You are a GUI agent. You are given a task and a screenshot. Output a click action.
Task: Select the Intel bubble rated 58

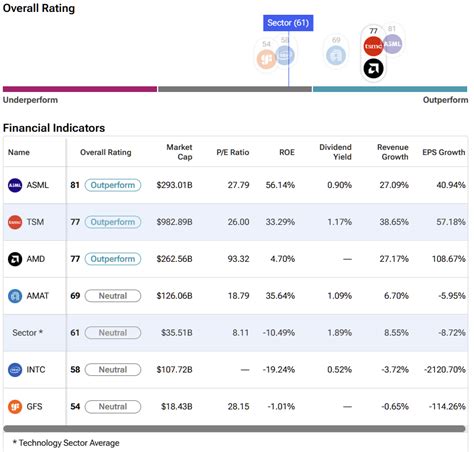pos(285,55)
